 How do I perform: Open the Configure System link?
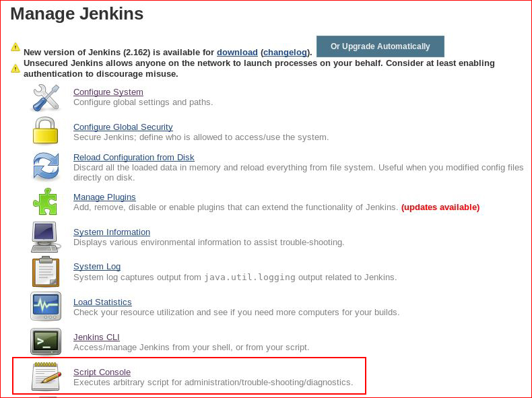[x=108, y=92]
